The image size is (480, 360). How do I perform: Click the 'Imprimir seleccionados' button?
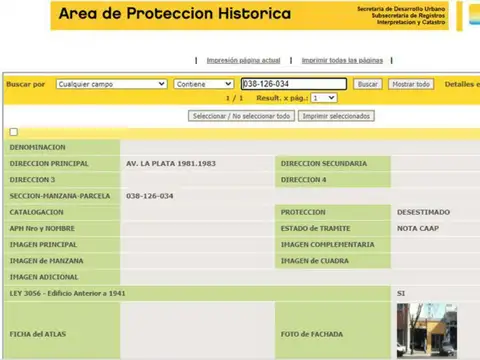(336, 116)
